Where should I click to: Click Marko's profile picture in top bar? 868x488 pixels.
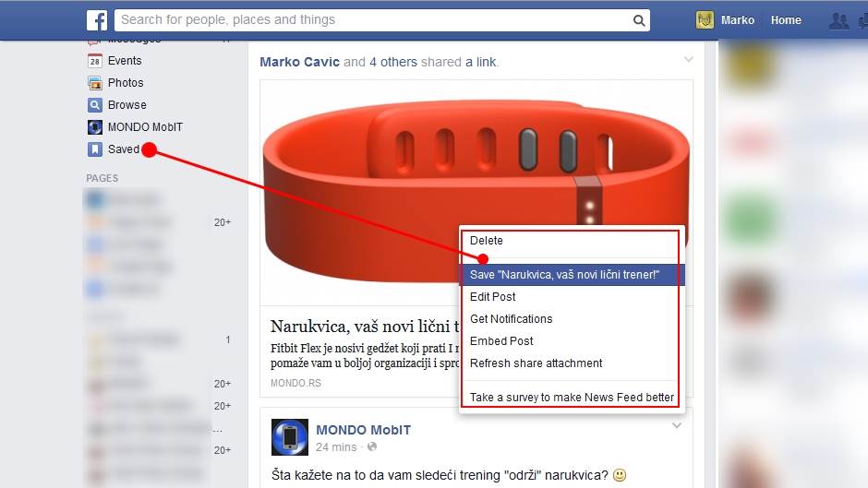click(x=705, y=20)
